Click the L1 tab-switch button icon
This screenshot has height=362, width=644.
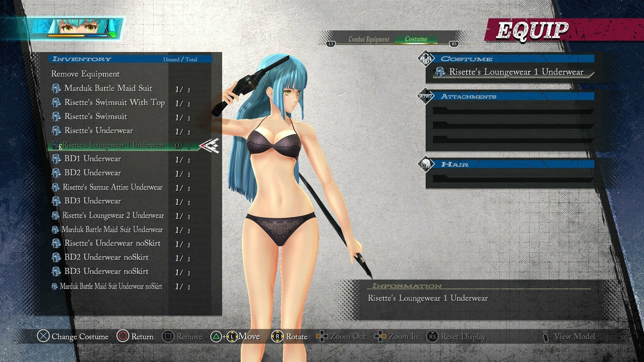coord(331,44)
